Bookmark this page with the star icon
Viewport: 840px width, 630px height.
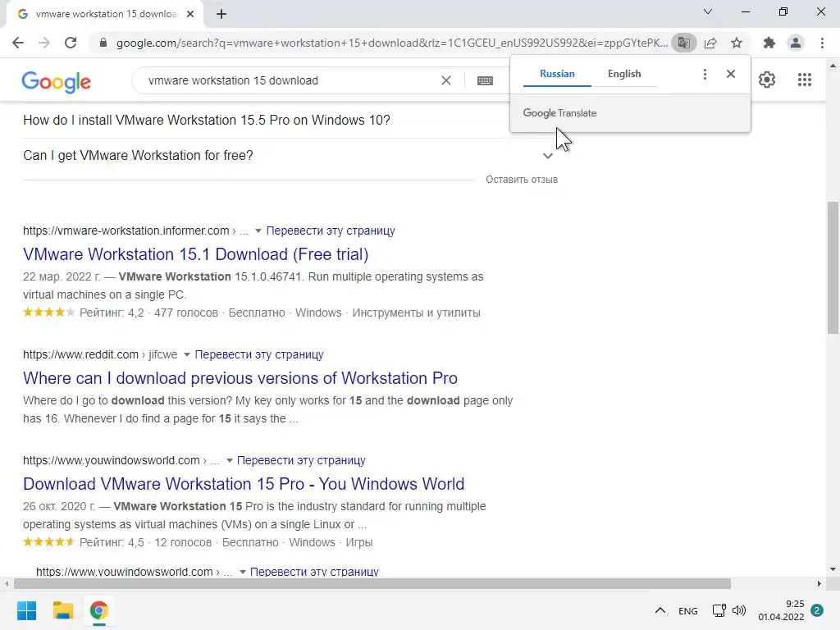tap(737, 43)
